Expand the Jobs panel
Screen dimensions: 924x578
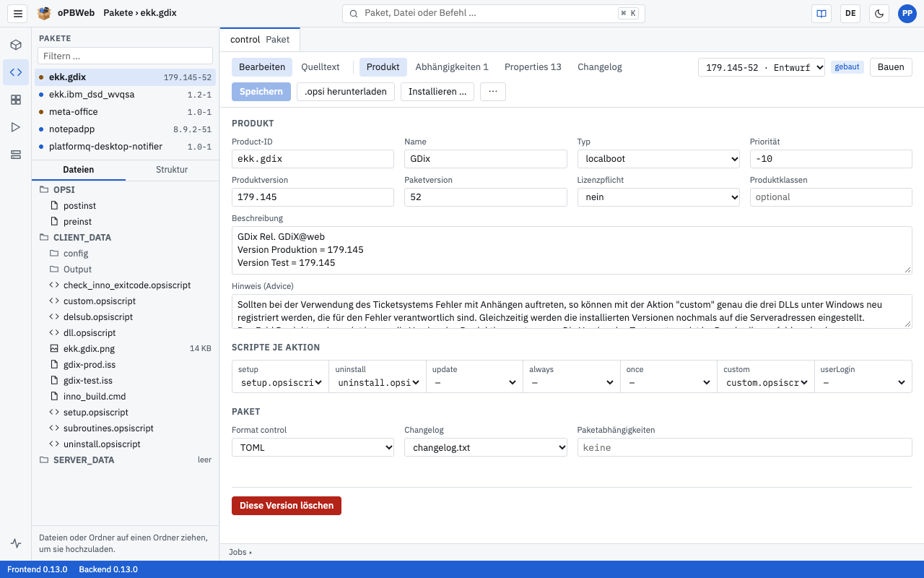pos(240,552)
